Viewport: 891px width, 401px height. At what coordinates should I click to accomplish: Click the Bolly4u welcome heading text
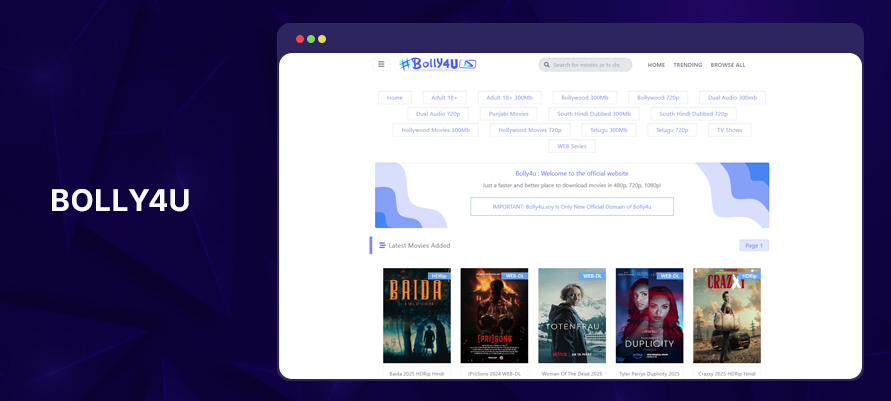(x=572, y=173)
